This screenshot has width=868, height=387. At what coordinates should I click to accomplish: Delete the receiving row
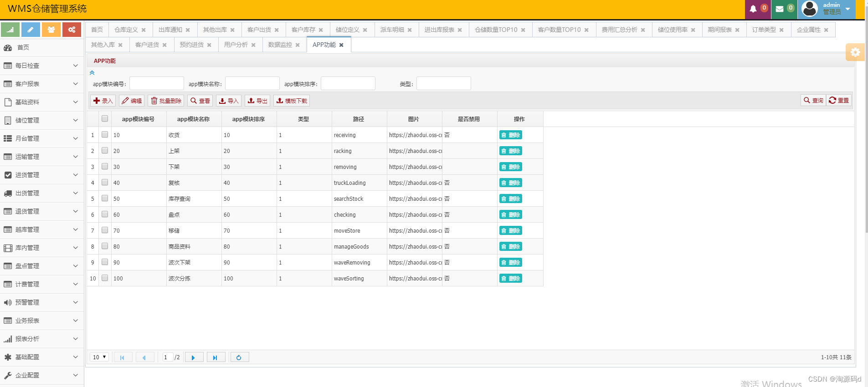coord(510,135)
